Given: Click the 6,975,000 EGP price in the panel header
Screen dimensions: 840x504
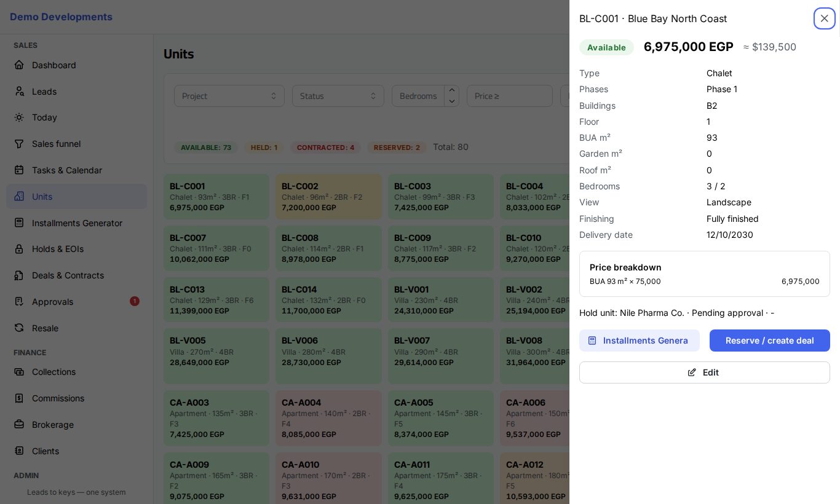Looking at the screenshot, I should [689, 47].
